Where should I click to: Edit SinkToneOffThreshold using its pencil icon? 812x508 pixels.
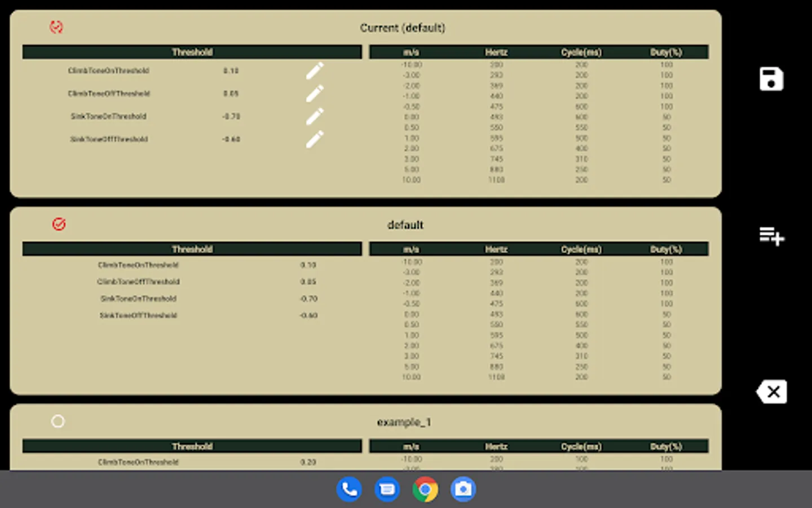(x=315, y=139)
